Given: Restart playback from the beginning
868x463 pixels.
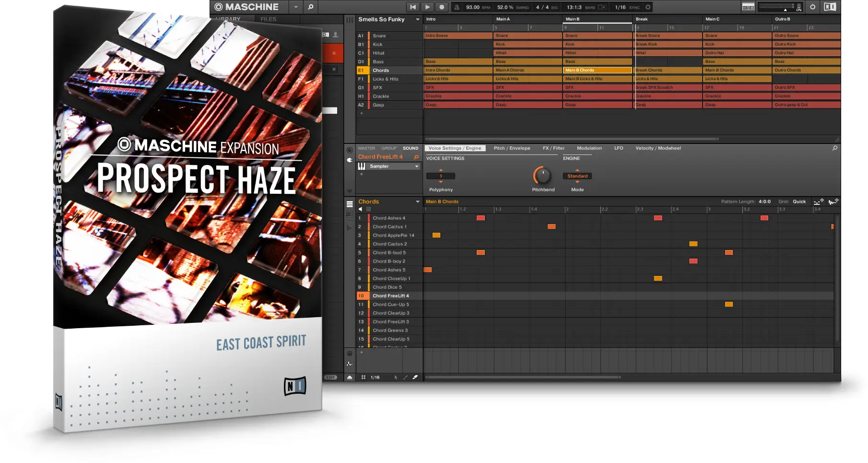Looking at the screenshot, I should point(413,7).
